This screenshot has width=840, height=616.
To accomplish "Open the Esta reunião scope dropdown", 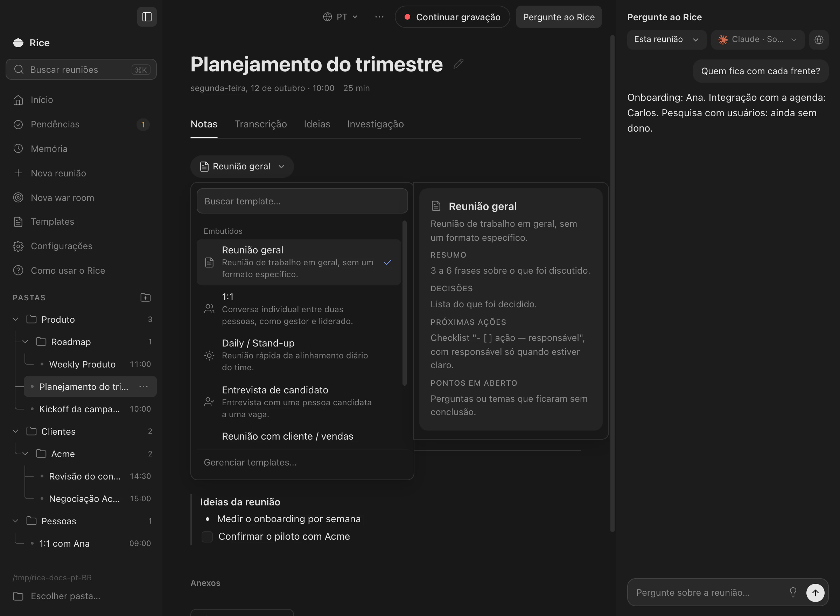I will tap(666, 40).
